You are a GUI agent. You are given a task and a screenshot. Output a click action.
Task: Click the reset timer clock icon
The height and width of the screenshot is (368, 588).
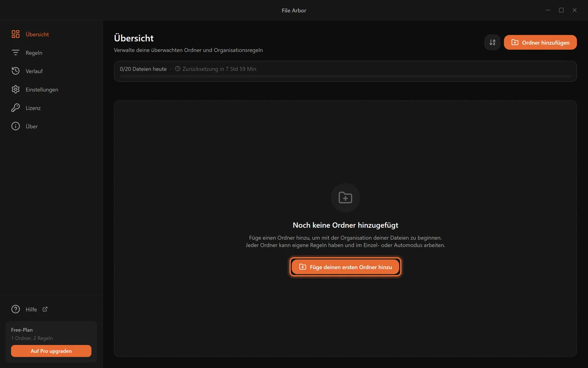coord(178,69)
